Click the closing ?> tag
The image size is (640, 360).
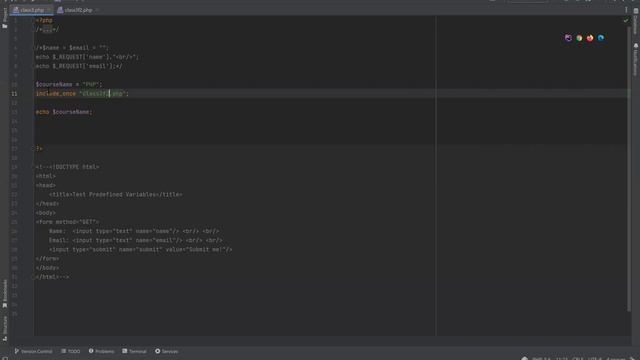tap(39, 149)
